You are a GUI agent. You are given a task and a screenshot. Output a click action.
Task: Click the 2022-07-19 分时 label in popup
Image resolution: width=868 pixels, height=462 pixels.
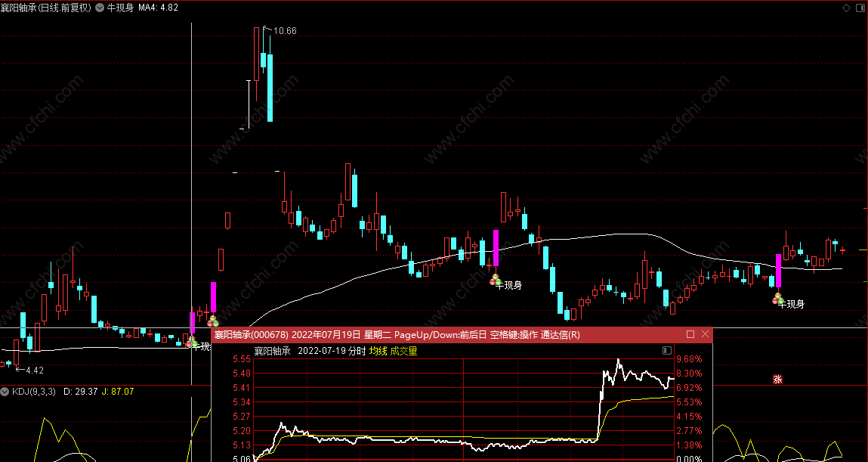click(x=332, y=351)
